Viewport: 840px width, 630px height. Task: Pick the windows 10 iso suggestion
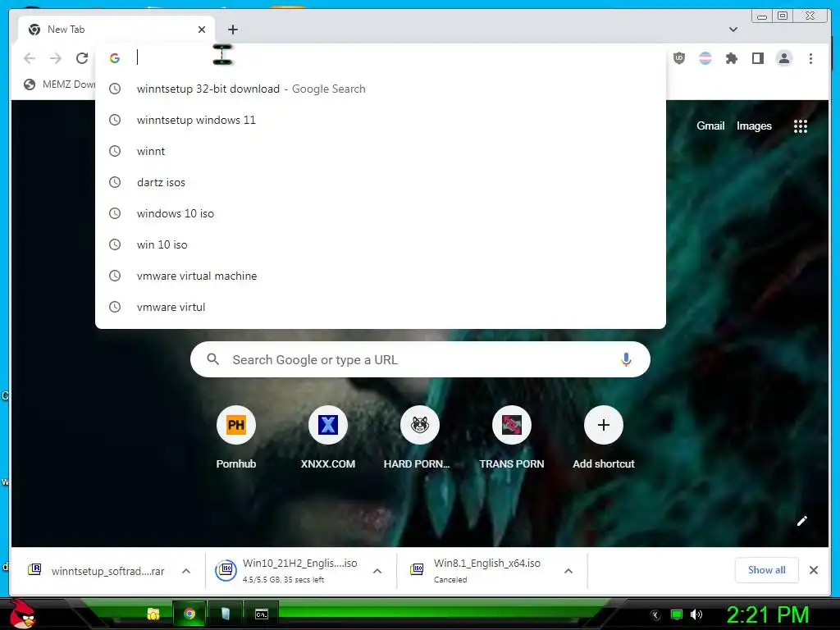tap(381, 213)
